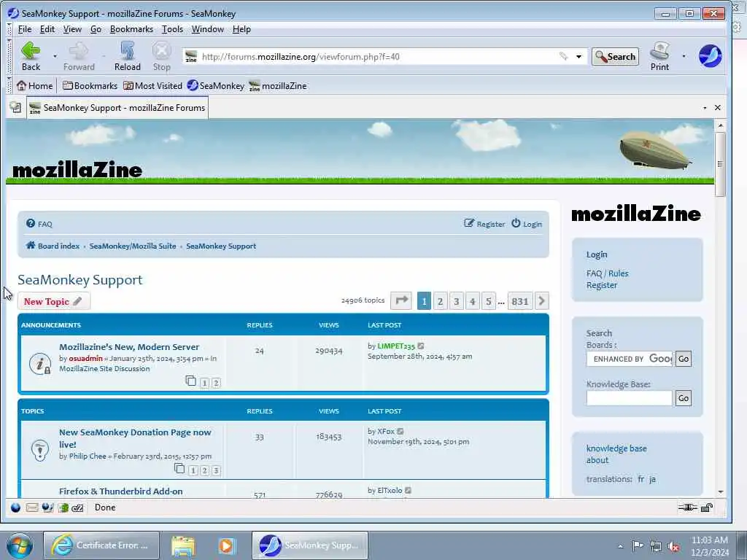Expand the Back button history dropdown
The height and width of the screenshot is (560, 747).
click(x=55, y=56)
